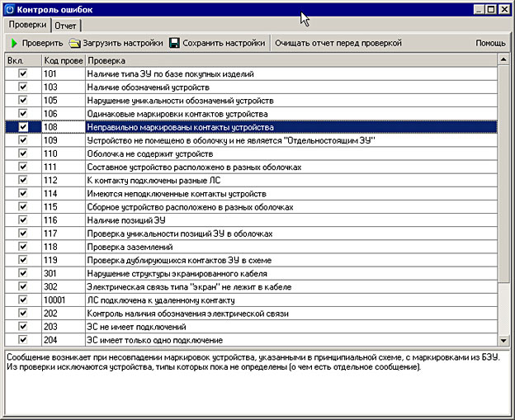Click Загрузить настройки button label
The width and height of the screenshot is (515, 420).
(x=123, y=43)
